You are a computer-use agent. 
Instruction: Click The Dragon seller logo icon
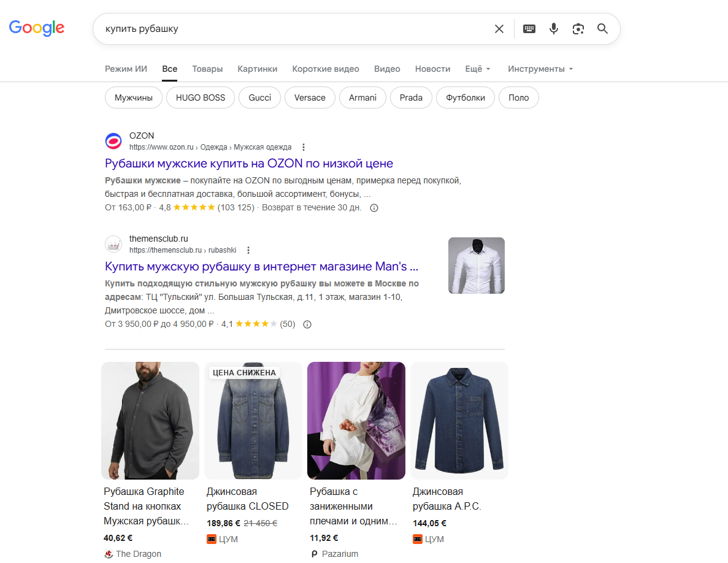tap(108, 554)
